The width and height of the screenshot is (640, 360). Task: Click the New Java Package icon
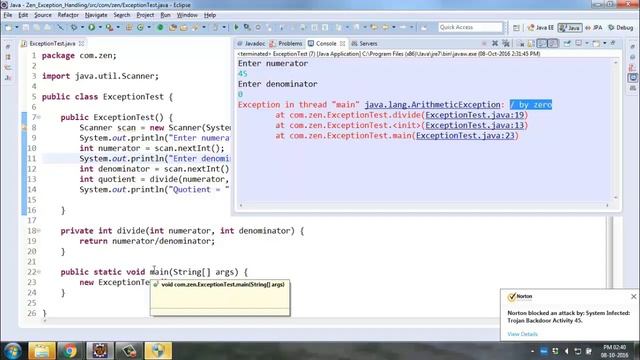point(129,27)
